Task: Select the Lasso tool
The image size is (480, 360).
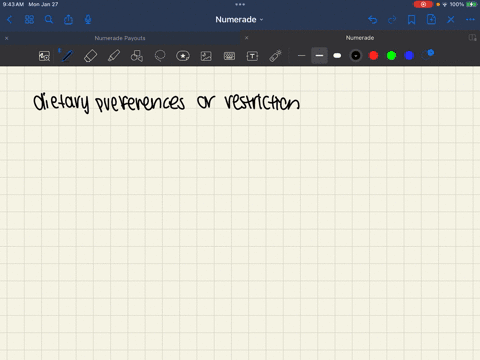Action: coord(160,56)
